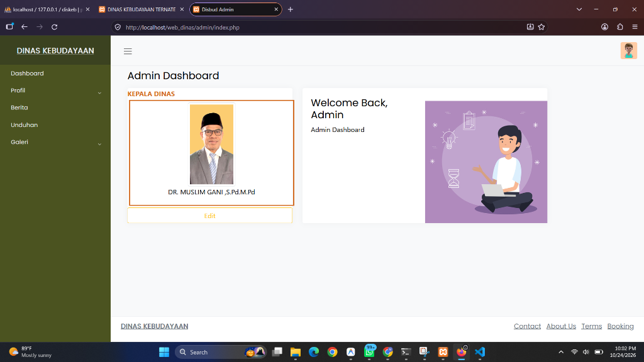
Task: Open Unduhan in the sidebar
Action: click(x=25, y=125)
